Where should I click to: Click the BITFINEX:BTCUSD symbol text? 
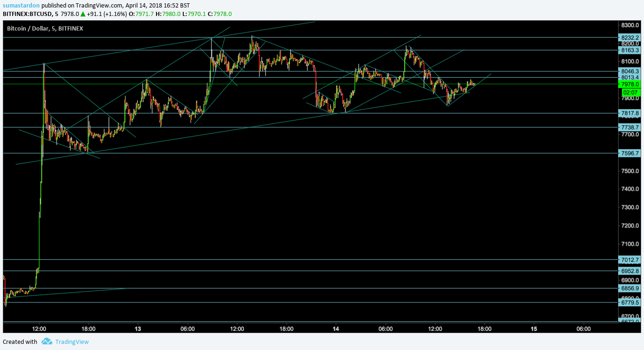click(26, 14)
